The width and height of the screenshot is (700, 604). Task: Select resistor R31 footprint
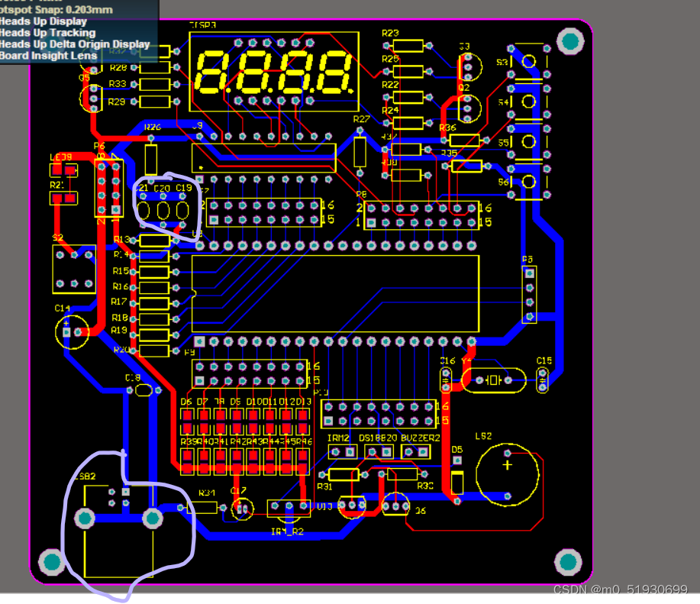[x=344, y=474]
